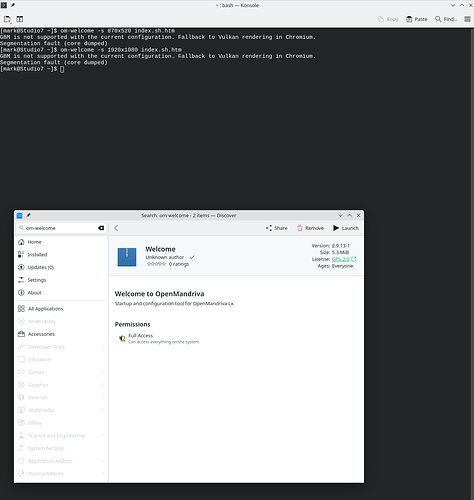The height and width of the screenshot is (500, 474).
Task: Remove the Welcome app
Action: click(x=310, y=228)
